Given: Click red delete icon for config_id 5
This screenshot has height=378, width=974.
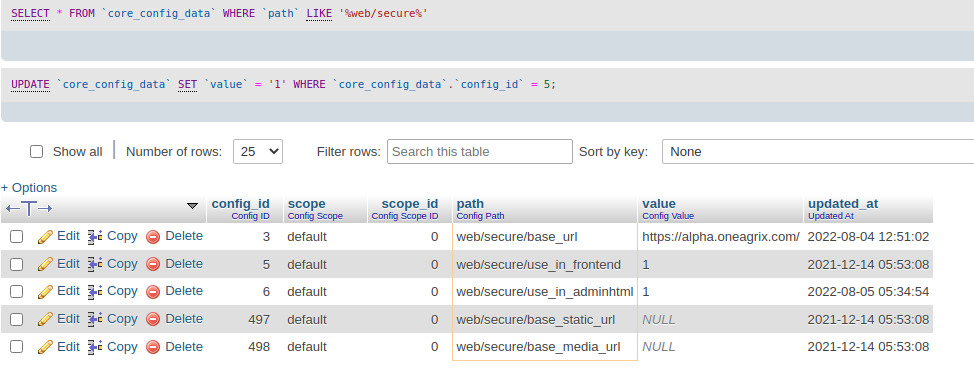Looking at the screenshot, I should click(153, 264).
